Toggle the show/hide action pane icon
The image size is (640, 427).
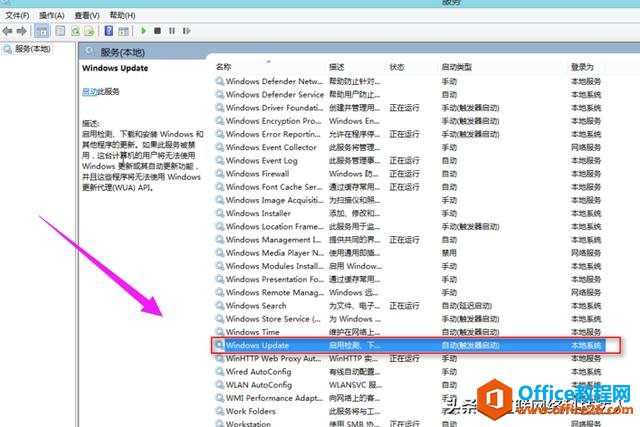(123, 31)
